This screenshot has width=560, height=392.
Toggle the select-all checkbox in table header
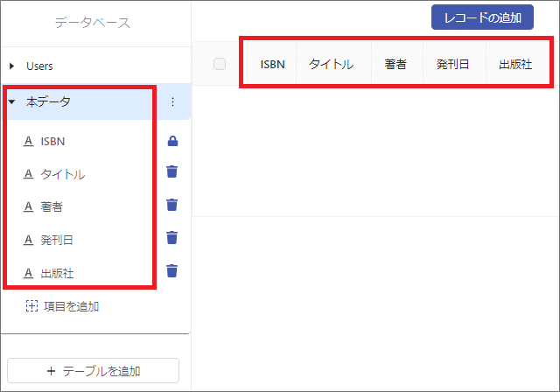pos(220,64)
